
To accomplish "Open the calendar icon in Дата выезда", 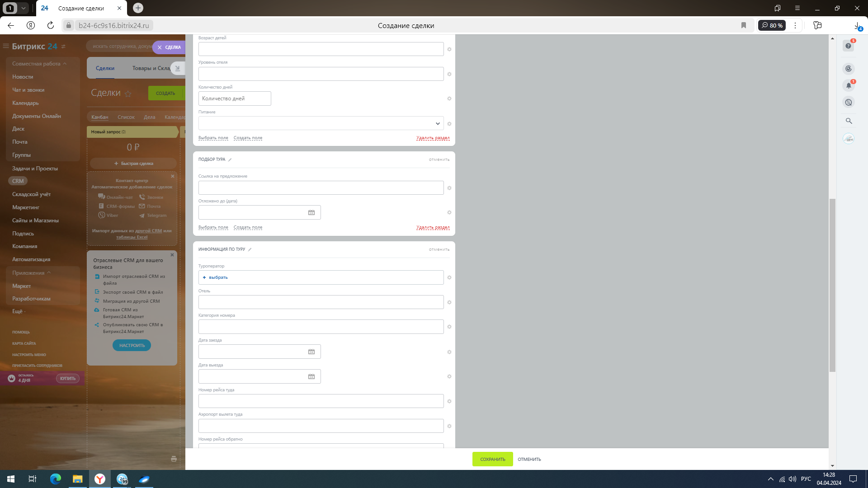I will click(311, 377).
